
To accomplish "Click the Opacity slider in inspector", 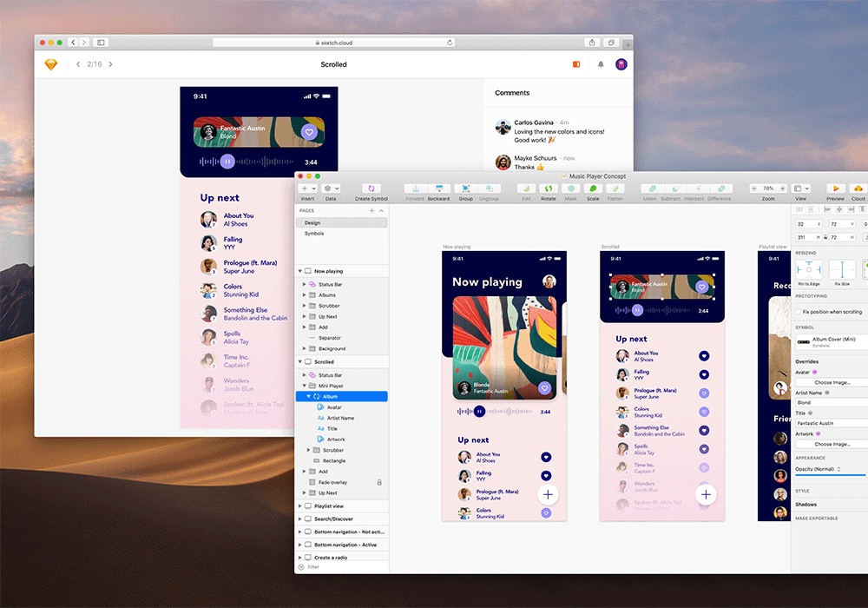I will click(x=831, y=476).
